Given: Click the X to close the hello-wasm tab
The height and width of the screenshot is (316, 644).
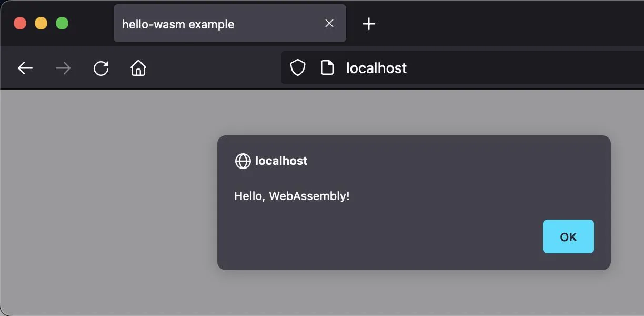Looking at the screenshot, I should coord(329,23).
